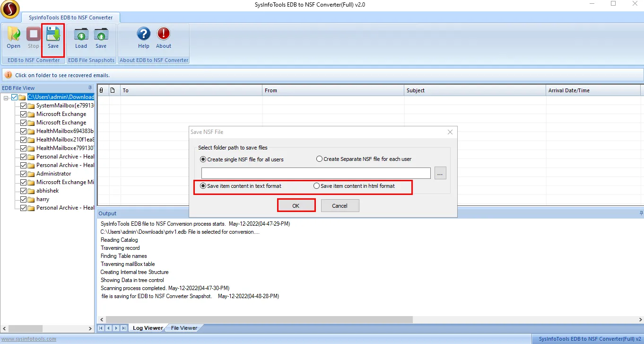
Task: Jump to first tab with the navigation arrow
Action: click(x=101, y=328)
